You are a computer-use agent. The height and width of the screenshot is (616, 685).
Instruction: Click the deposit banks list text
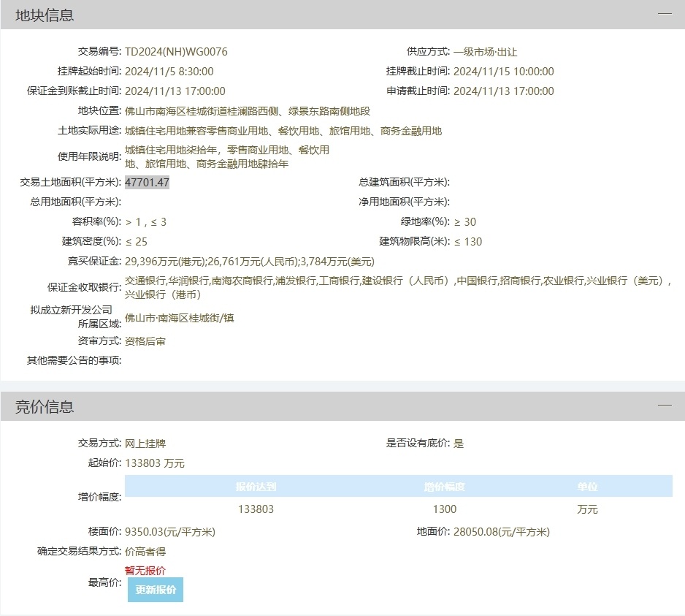[402, 281]
